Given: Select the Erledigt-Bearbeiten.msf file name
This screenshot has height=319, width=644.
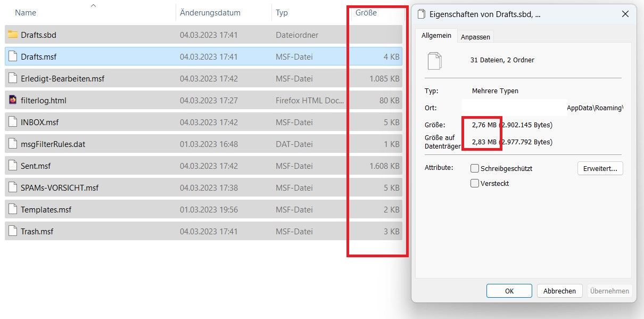Looking at the screenshot, I should (63, 78).
